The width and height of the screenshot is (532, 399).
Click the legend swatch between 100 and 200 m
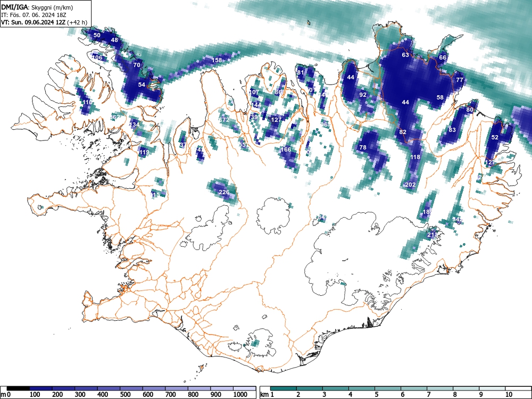(x=41, y=388)
